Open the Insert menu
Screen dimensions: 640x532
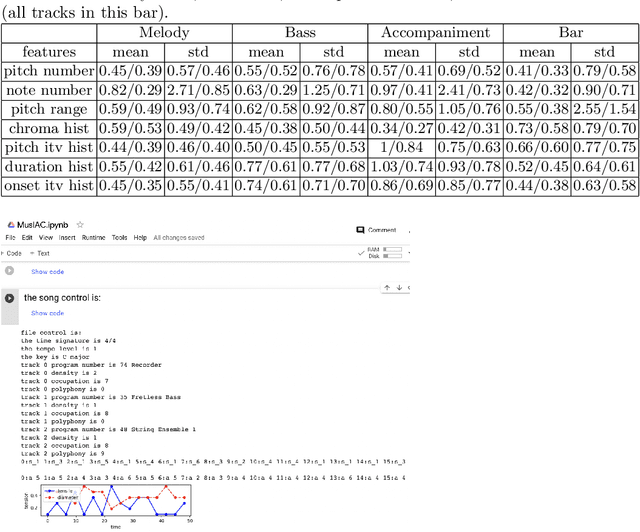(x=68, y=238)
